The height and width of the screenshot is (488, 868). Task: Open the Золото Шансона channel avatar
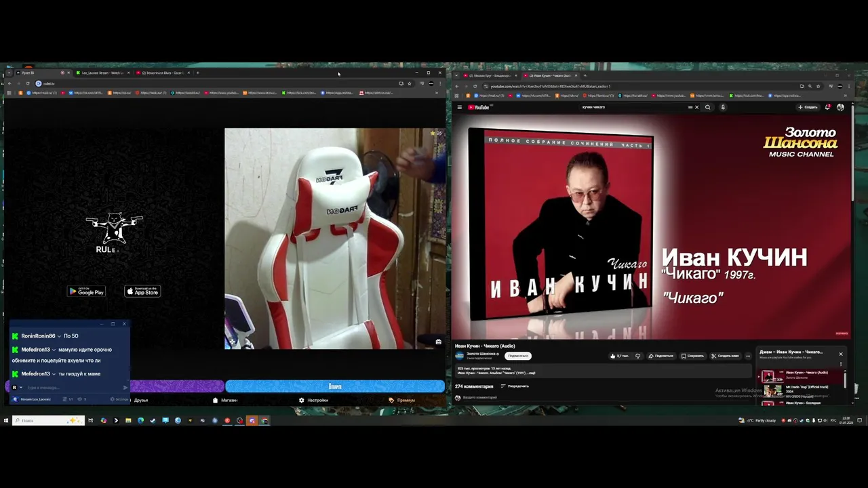[x=459, y=356]
